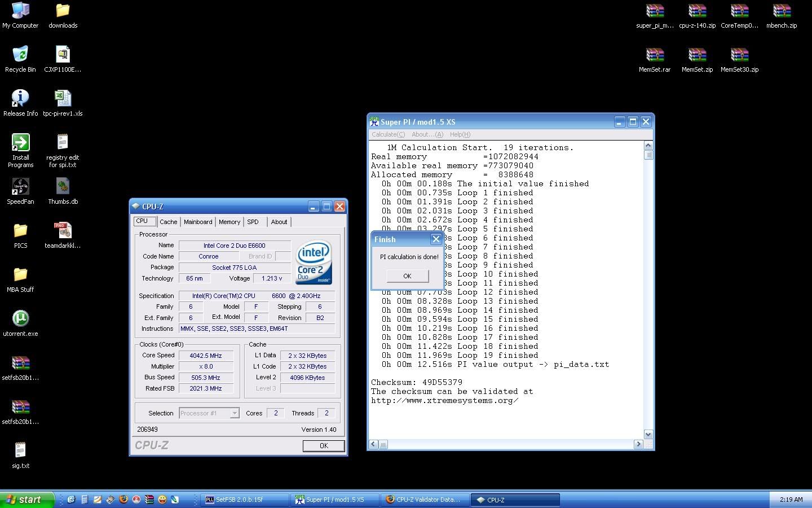Switch to SetFSB 2.0.b.15f taskbar button

244,500
